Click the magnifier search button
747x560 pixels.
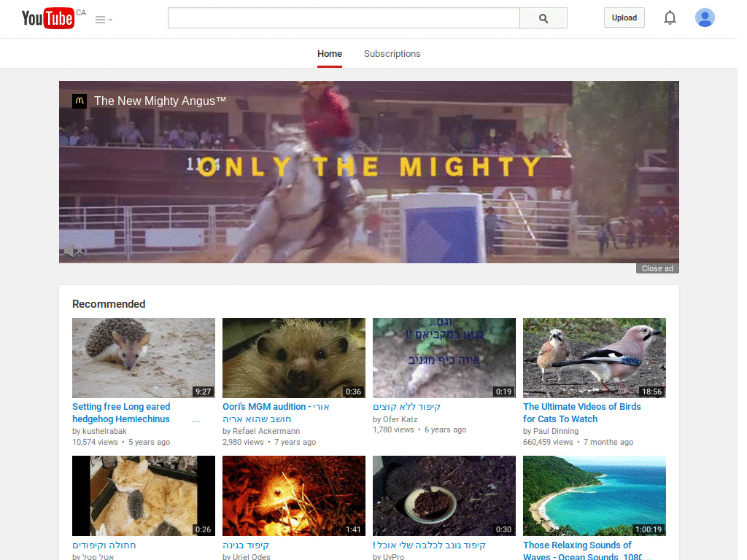[543, 18]
